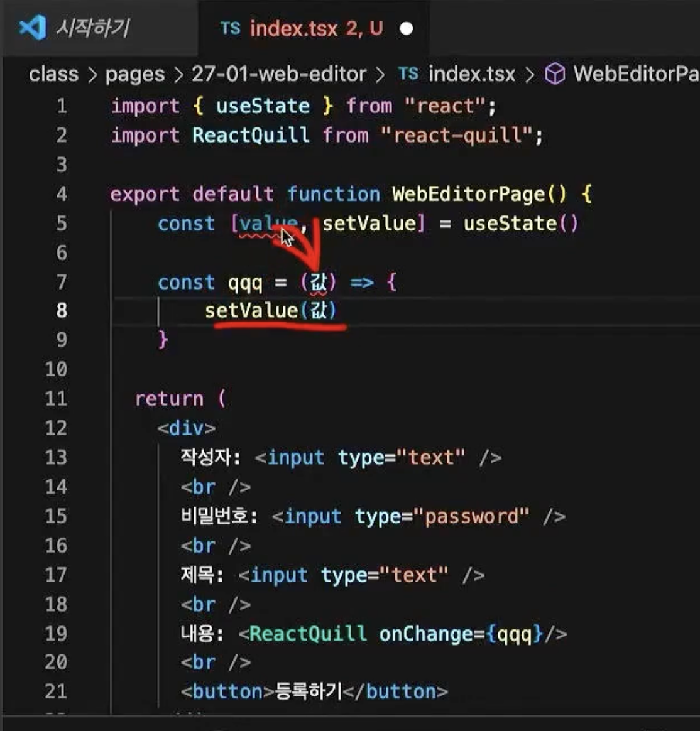This screenshot has width=700, height=731.
Task: Click the '비밀번호:' label on line 15
Action: tap(219, 516)
